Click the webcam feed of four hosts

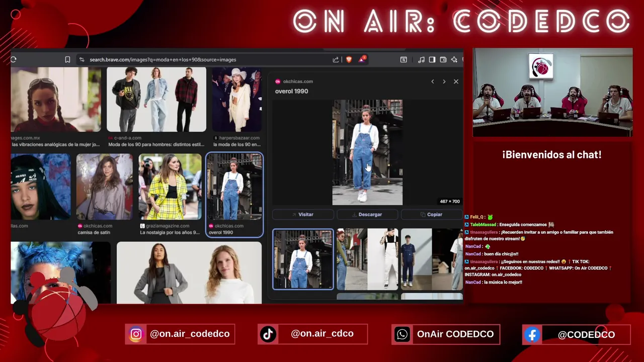552,93
